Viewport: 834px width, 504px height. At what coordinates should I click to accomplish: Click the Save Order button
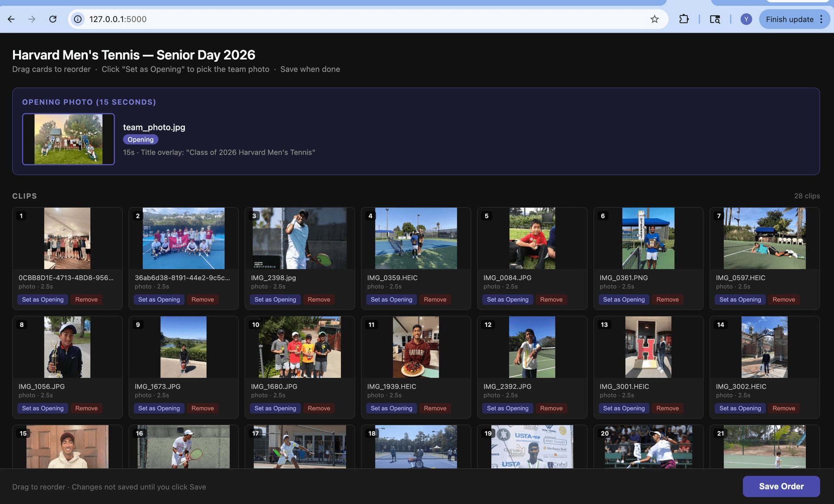coord(781,486)
